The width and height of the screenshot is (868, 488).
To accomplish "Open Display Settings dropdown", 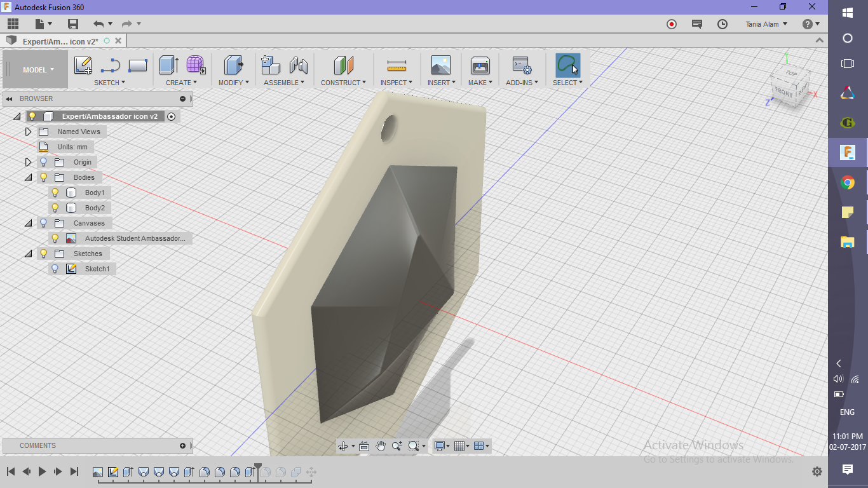I will pyautogui.click(x=441, y=446).
